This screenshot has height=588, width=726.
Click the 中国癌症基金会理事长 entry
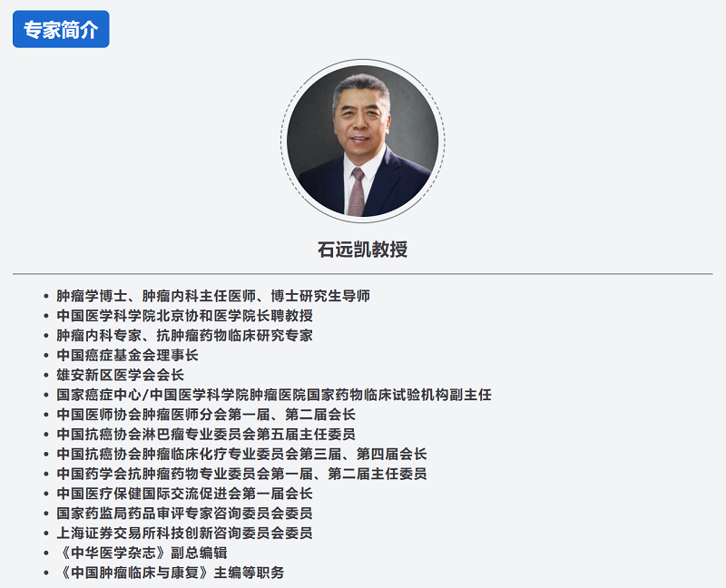[127, 356]
